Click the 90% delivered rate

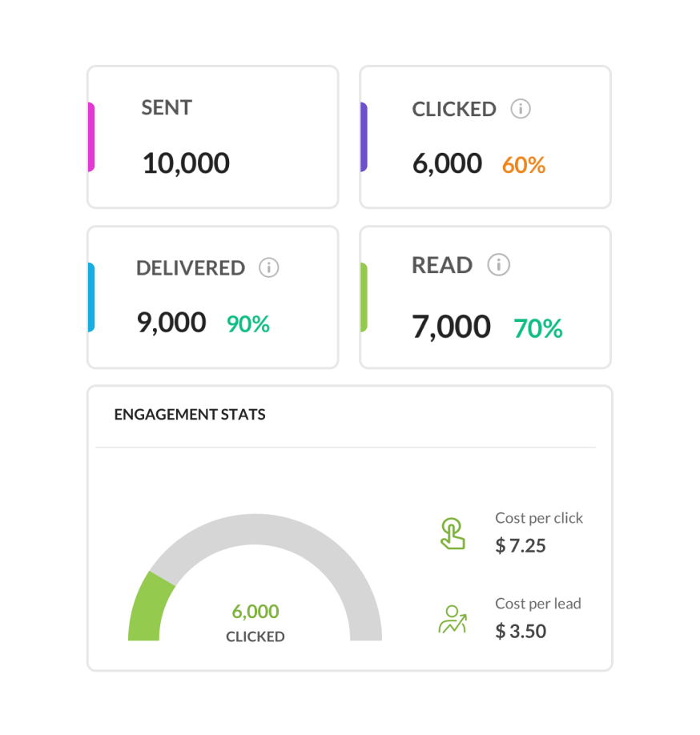(x=248, y=324)
